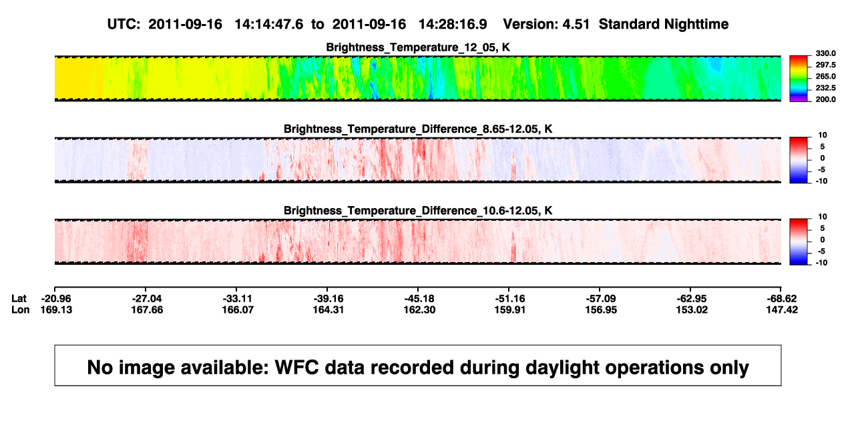The width and height of the screenshot is (868, 445).
Task: Click latitude value -62.95
Action: tap(691, 298)
